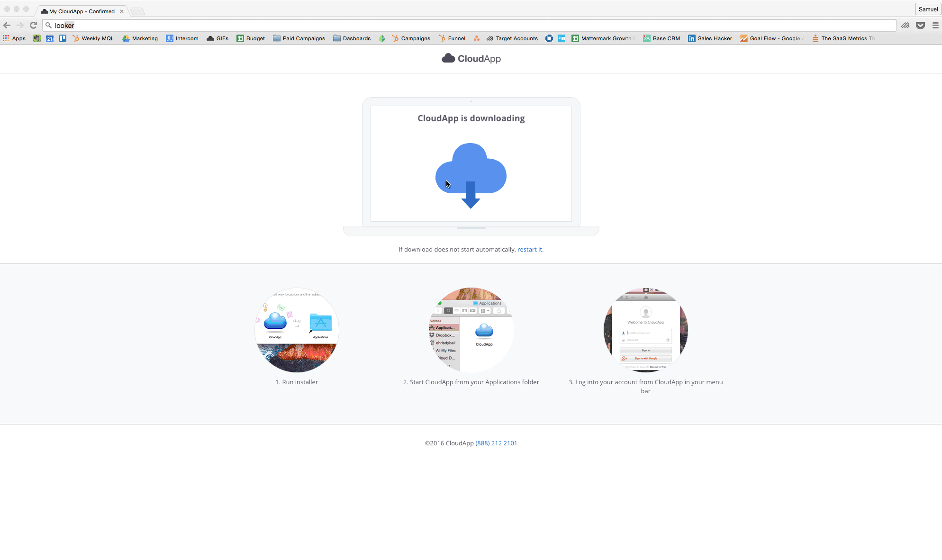The image size is (942, 560).
Task: Click the '1. Run installer' caption
Action: (297, 382)
